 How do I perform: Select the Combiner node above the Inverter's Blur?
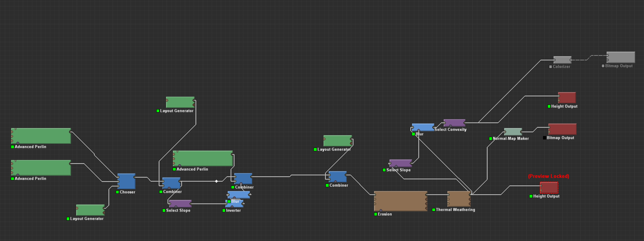click(243, 179)
